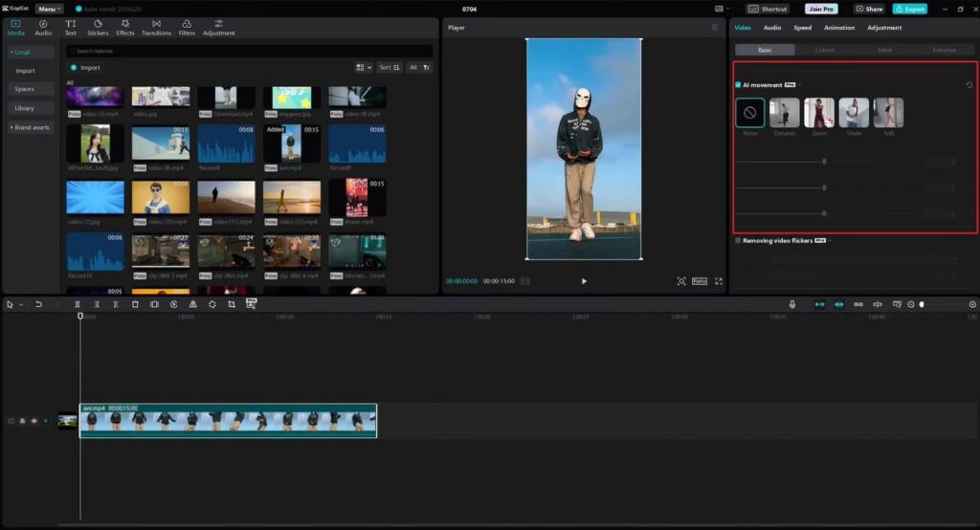The height and width of the screenshot is (530, 980).
Task: Open the Sort dropdown
Action: point(389,68)
